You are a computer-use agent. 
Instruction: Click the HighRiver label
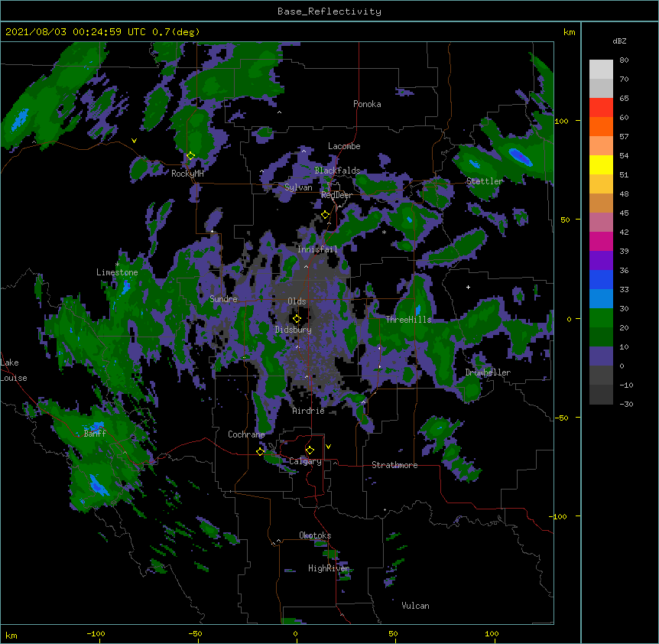(x=329, y=568)
